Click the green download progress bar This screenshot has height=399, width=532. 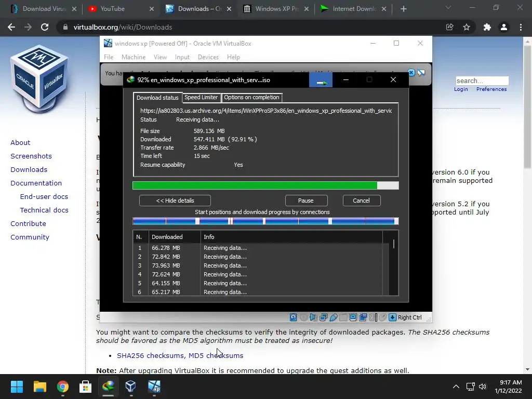265,185
